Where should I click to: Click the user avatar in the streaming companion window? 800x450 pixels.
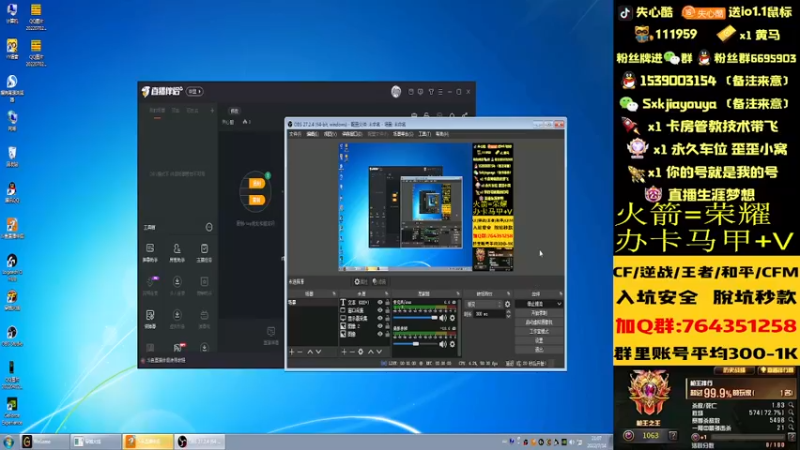[x=396, y=92]
